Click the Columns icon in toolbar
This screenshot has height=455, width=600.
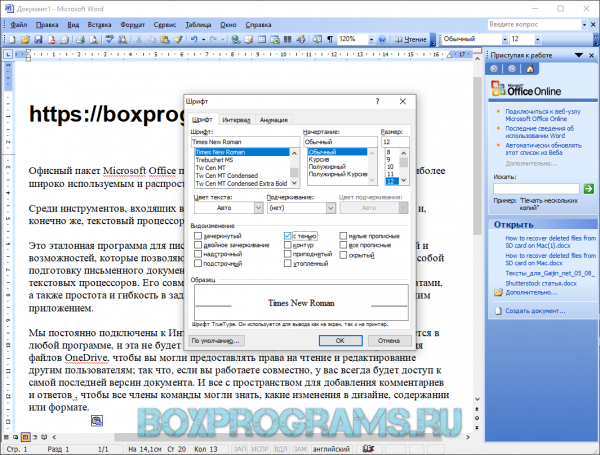[x=288, y=39]
